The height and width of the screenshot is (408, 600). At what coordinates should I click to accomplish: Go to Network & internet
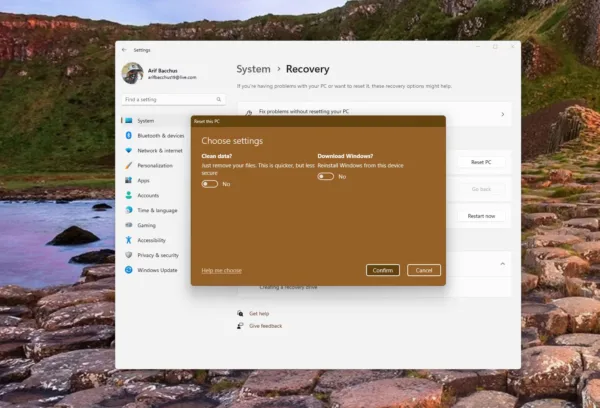(160, 150)
